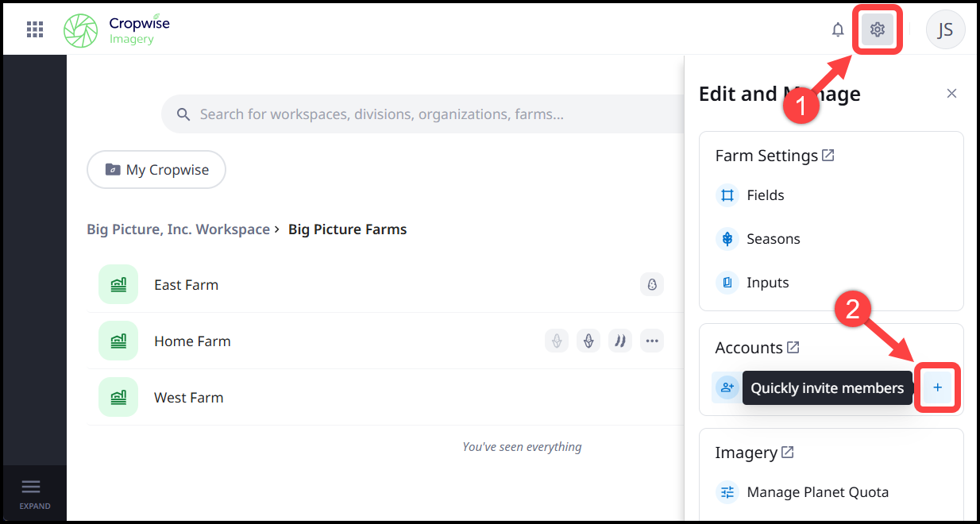Open Manage Planet Quota

coord(816,492)
